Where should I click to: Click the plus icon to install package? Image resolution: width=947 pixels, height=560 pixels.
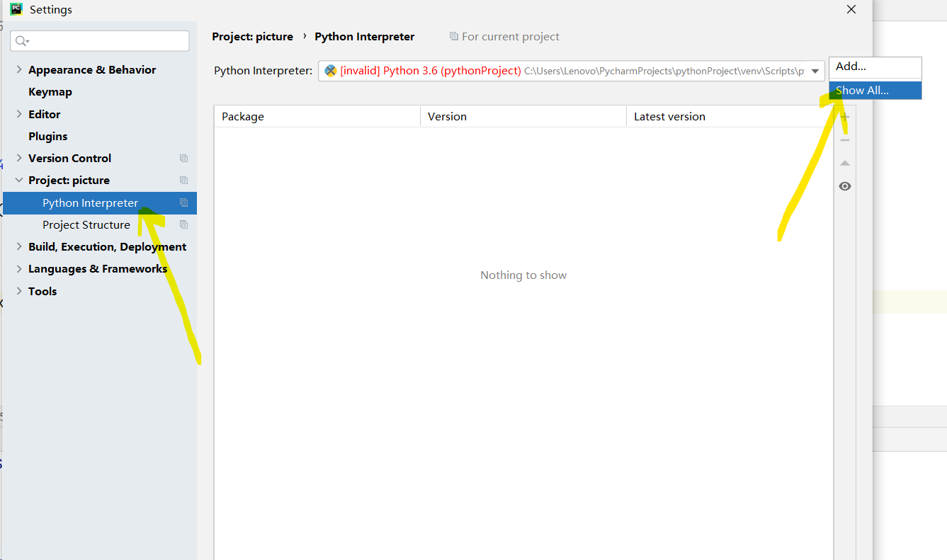844,117
